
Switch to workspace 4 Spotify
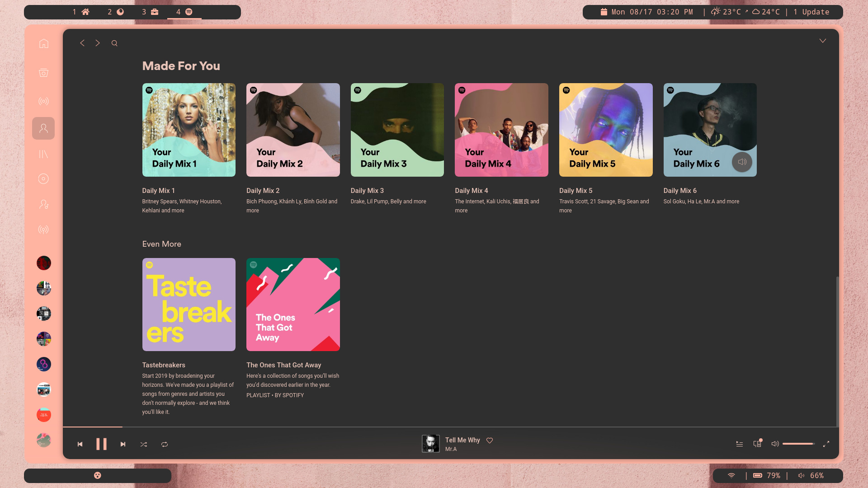pos(184,12)
